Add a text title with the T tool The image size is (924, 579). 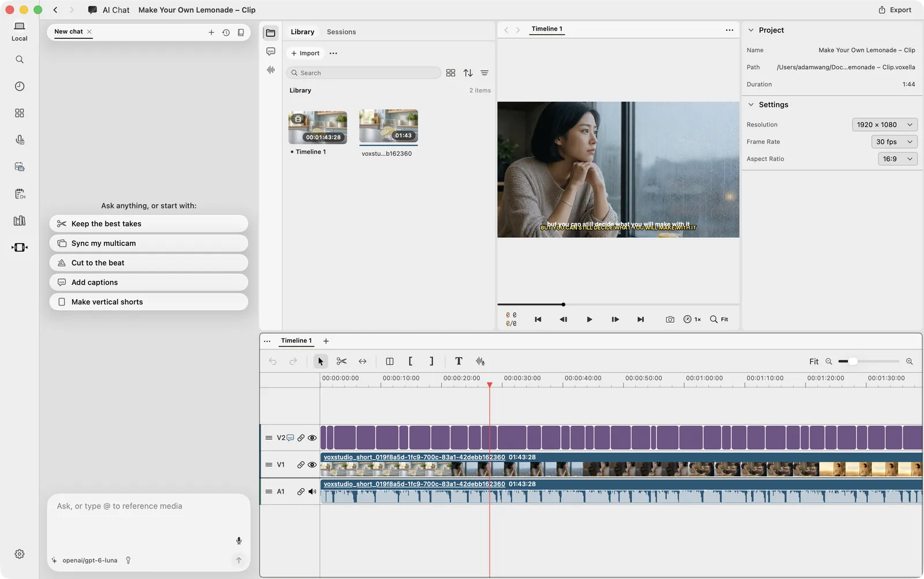point(459,361)
